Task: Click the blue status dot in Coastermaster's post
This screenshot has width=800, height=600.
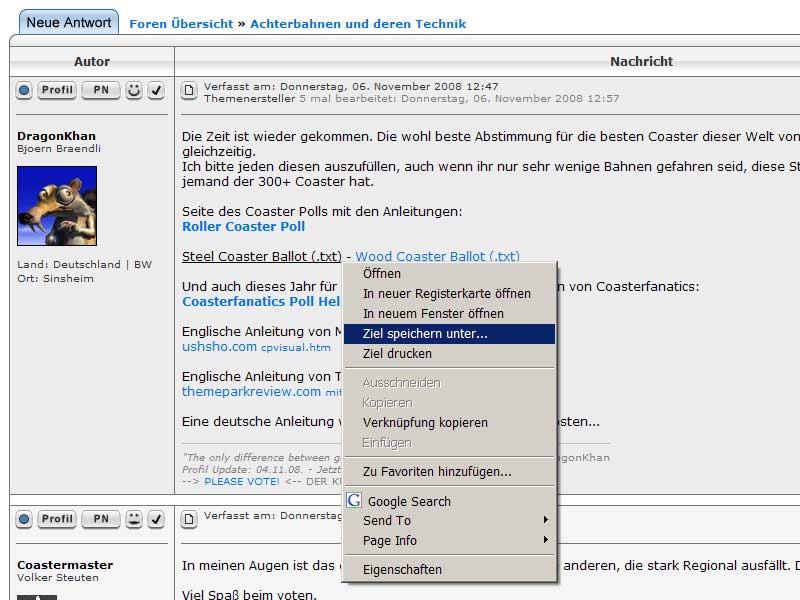Action: click(x=24, y=519)
